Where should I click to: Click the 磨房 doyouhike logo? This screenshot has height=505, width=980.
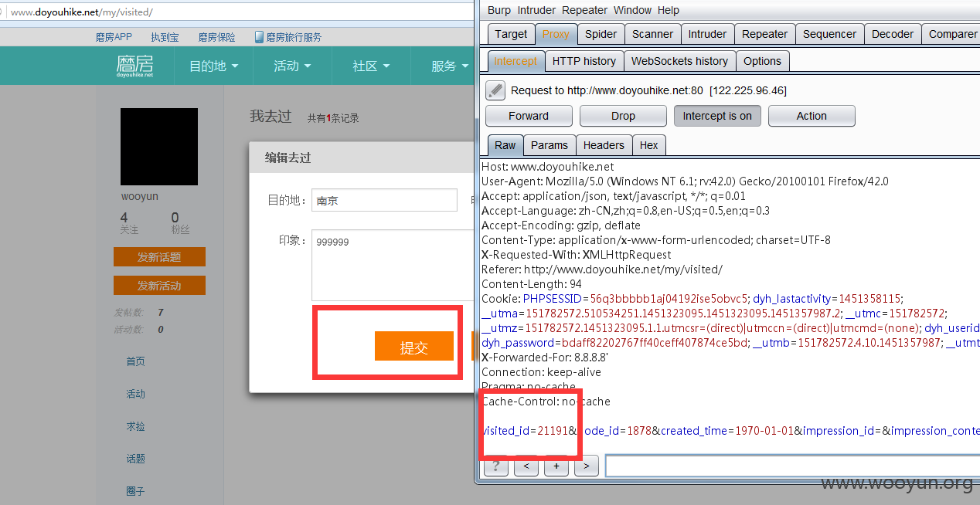(x=135, y=66)
